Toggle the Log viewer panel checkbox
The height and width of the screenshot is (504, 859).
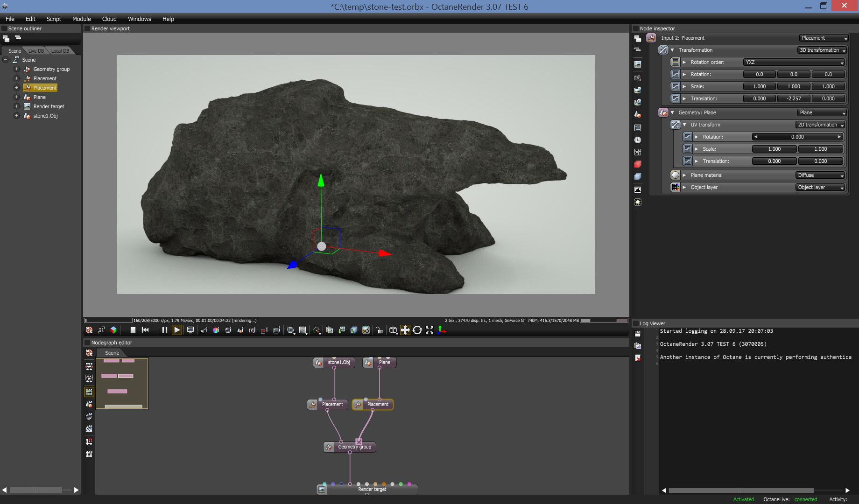tap(635, 323)
